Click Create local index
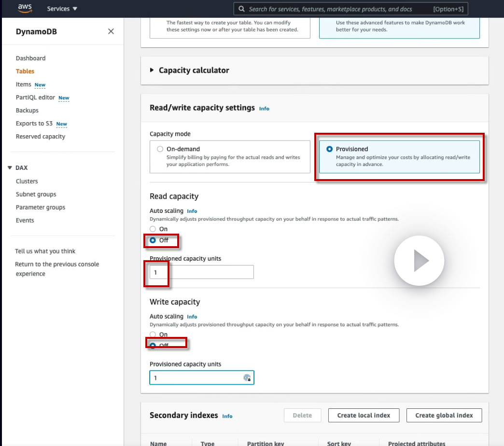Screen dimensions: 504x446 (x=364, y=415)
